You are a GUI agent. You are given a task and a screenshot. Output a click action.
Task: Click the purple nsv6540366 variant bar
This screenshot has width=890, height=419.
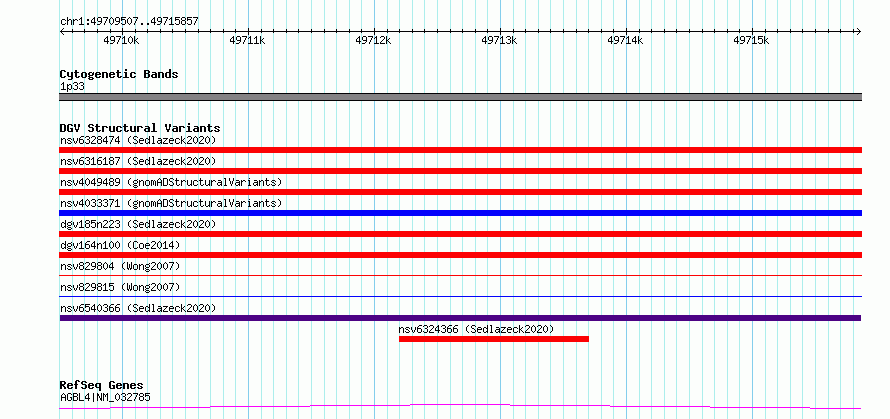(460, 318)
